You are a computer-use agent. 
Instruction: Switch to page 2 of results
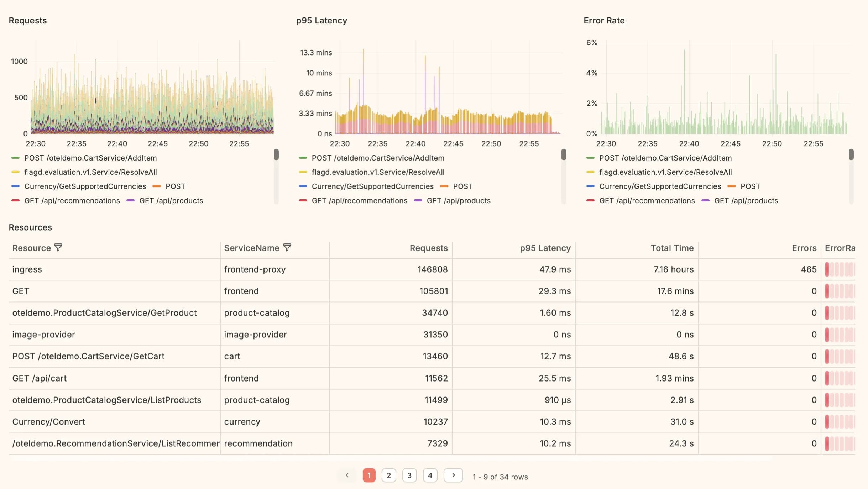(388, 475)
